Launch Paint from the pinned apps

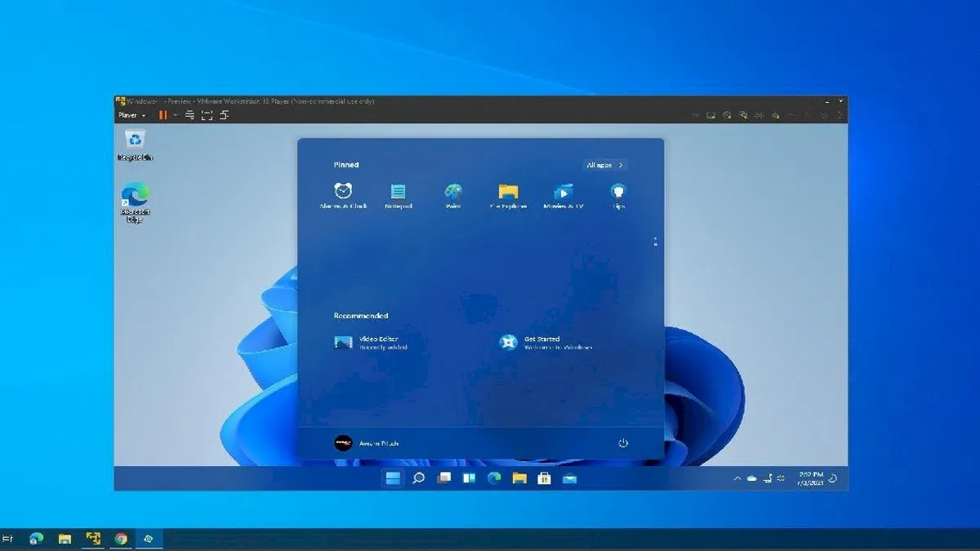pos(453,196)
